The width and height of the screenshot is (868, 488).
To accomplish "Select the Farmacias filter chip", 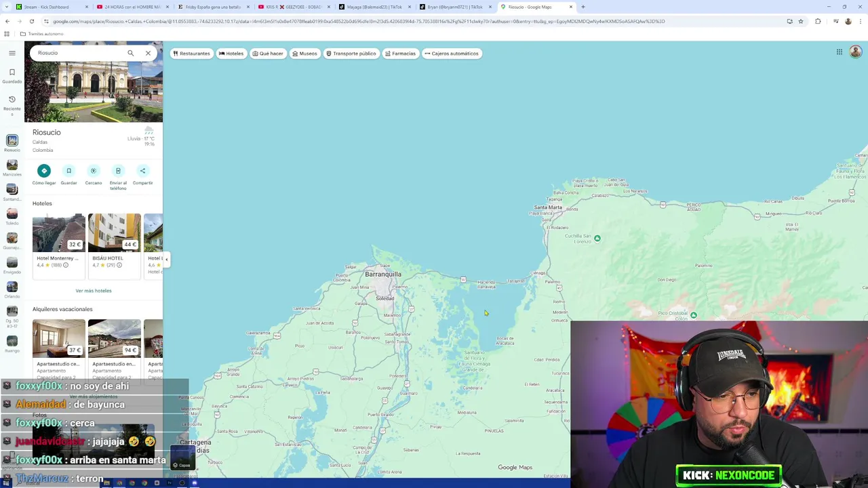I will click(400, 54).
